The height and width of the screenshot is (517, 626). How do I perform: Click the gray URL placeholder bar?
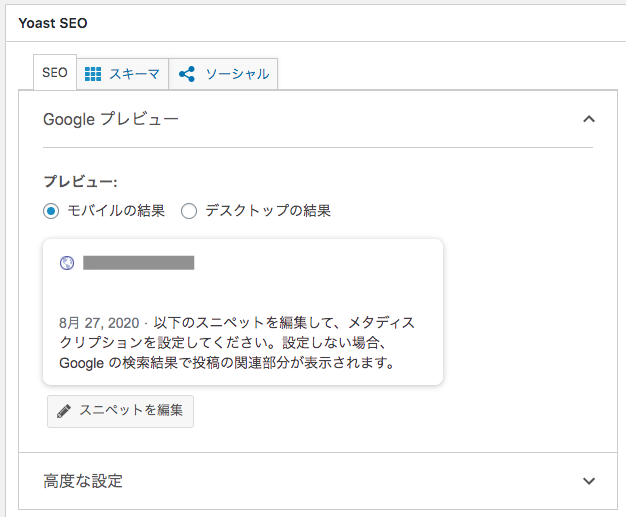click(x=139, y=263)
